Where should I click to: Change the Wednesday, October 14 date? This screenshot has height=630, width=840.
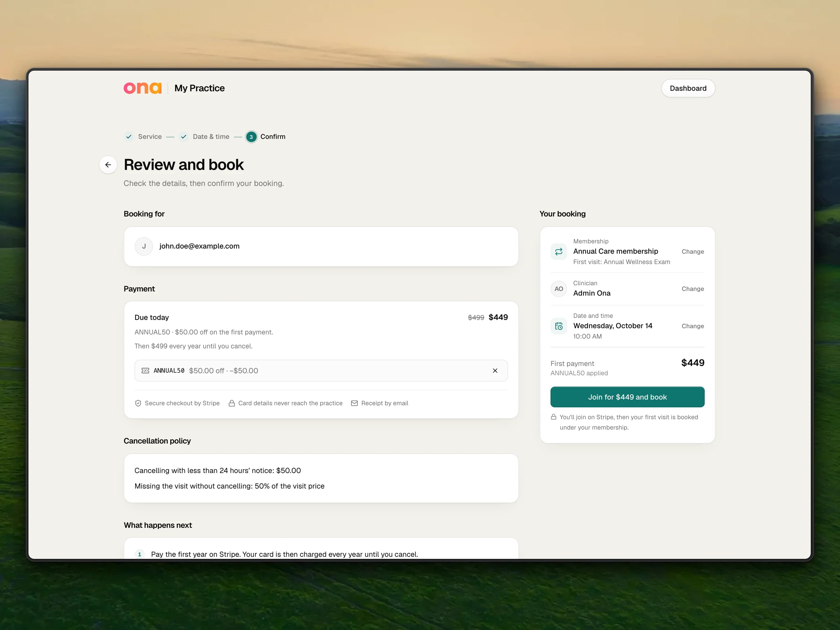tap(693, 326)
